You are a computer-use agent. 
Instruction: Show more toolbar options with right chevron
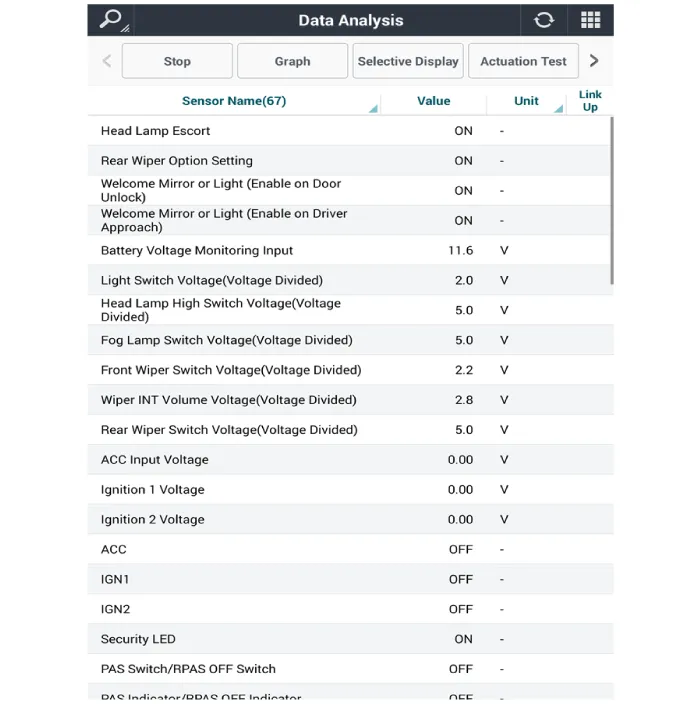point(594,61)
